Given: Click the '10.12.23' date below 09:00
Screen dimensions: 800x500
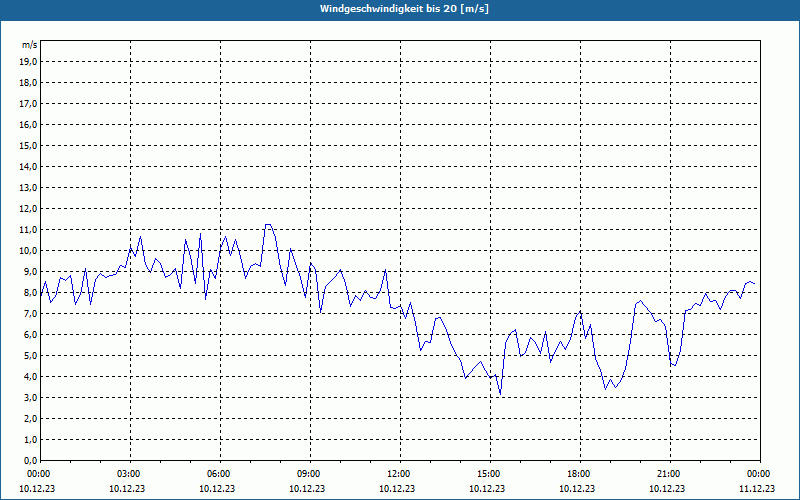Looking at the screenshot, I should pos(307,488).
